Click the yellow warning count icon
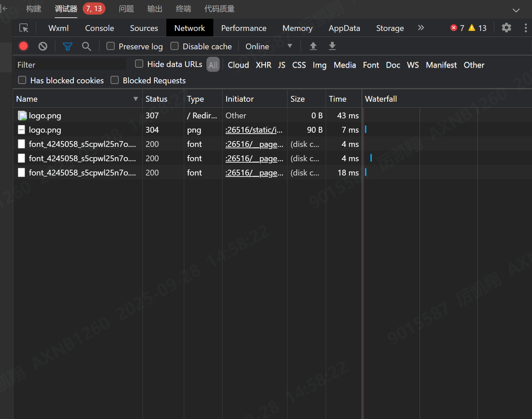Image resolution: width=532 pixels, height=419 pixels. tap(472, 28)
